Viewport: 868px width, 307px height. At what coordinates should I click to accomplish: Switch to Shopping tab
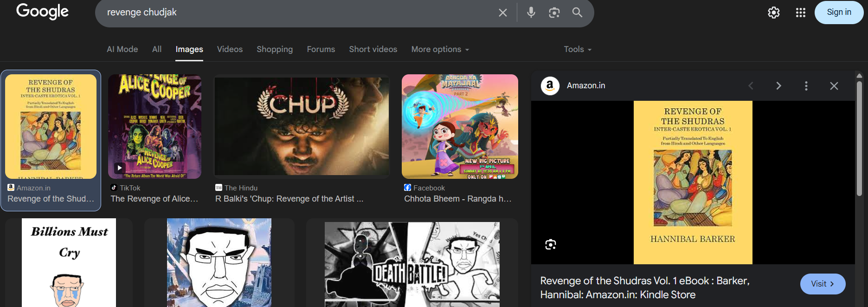pyautogui.click(x=275, y=49)
